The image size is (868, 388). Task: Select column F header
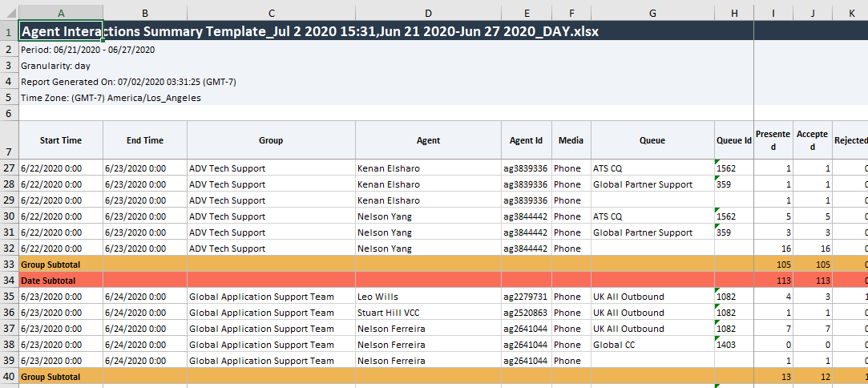pos(571,14)
